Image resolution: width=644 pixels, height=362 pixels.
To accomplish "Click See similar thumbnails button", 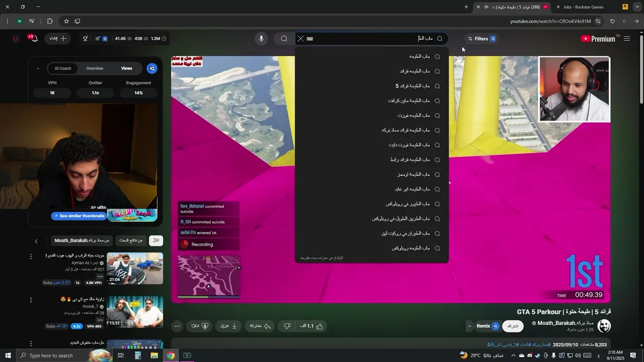I will tap(78, 216).
